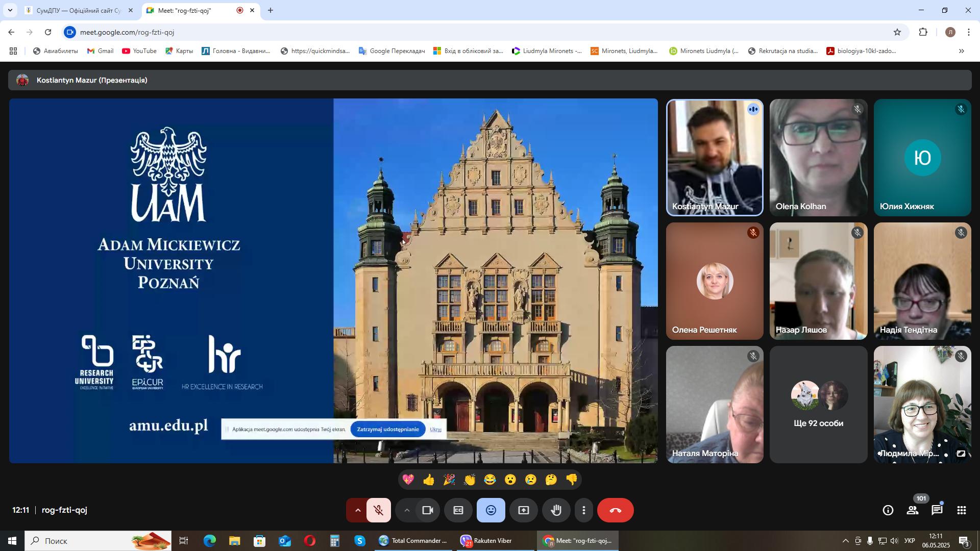Reload the Meet page

click(x=48, y=32)
